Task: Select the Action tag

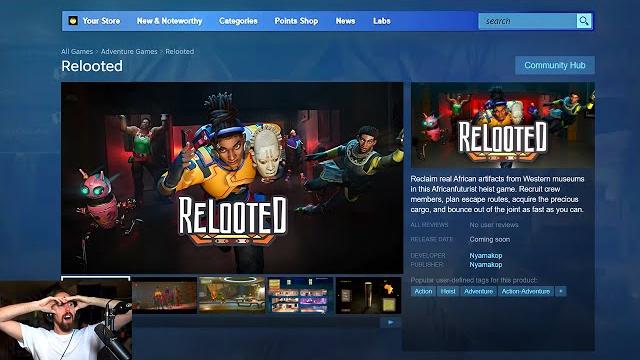Action: pos(423,291)
